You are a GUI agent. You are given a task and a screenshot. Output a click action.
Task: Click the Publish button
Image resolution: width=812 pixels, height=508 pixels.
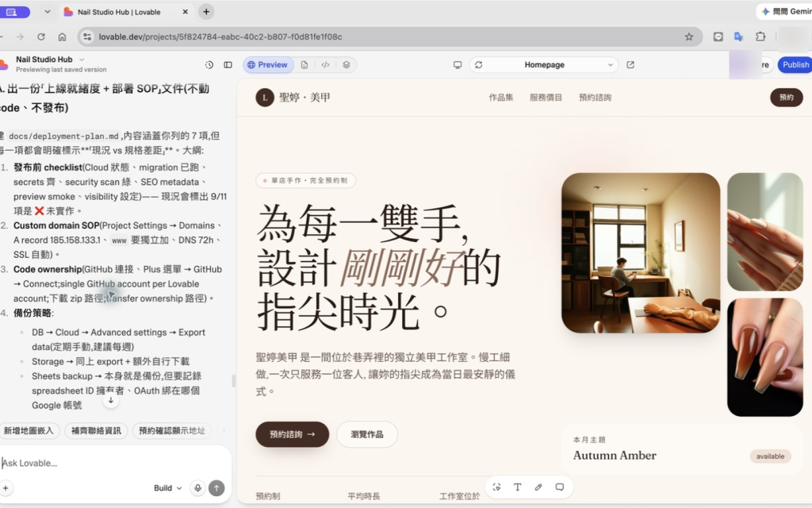click(795, 65)
